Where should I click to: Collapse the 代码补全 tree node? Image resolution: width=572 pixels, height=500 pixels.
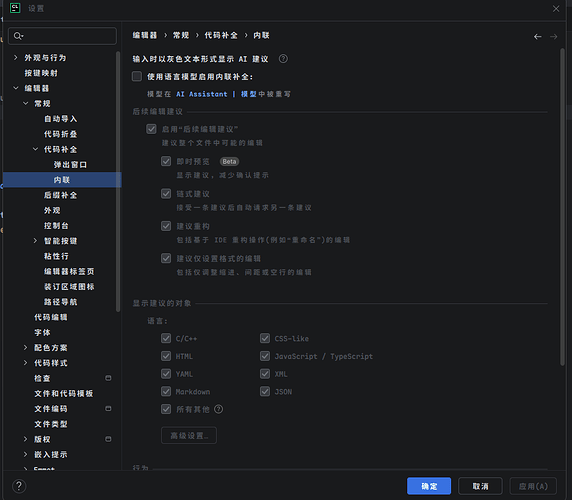(x=35, y=149)
